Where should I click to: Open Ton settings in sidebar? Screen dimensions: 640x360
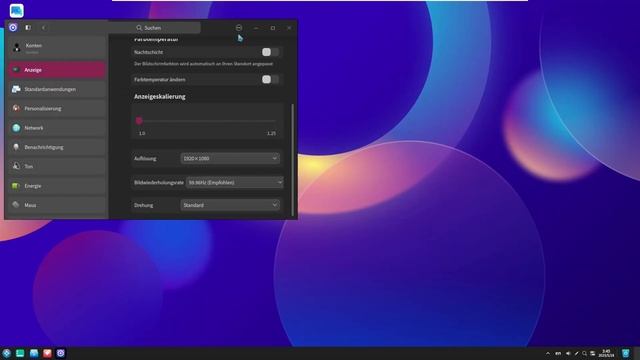(x=57, y=167)
